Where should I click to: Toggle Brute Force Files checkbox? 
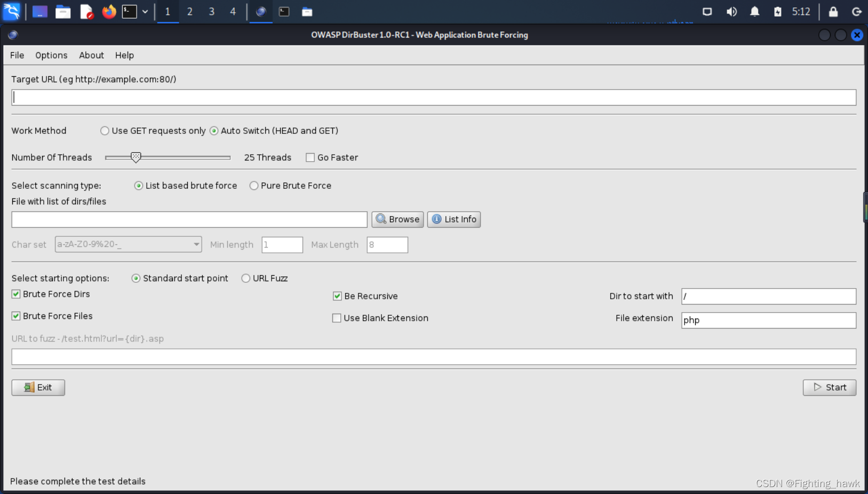pyautogui.click(x=52, y=316)
